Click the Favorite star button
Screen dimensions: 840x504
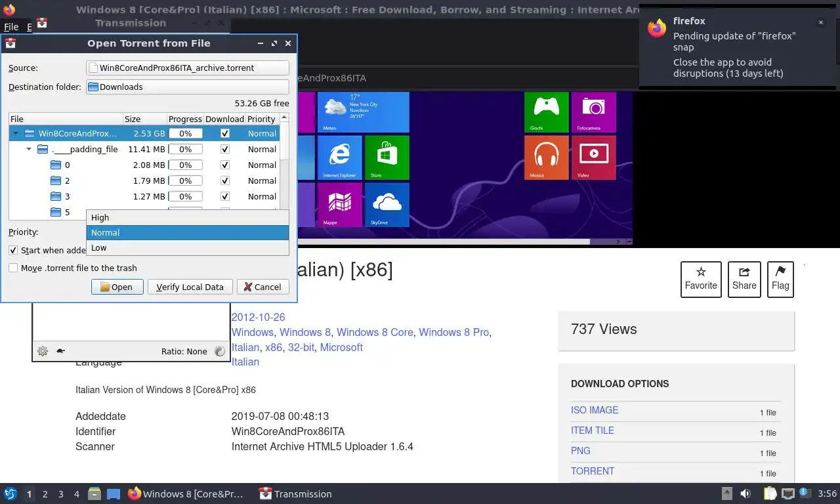pos(701,280)
